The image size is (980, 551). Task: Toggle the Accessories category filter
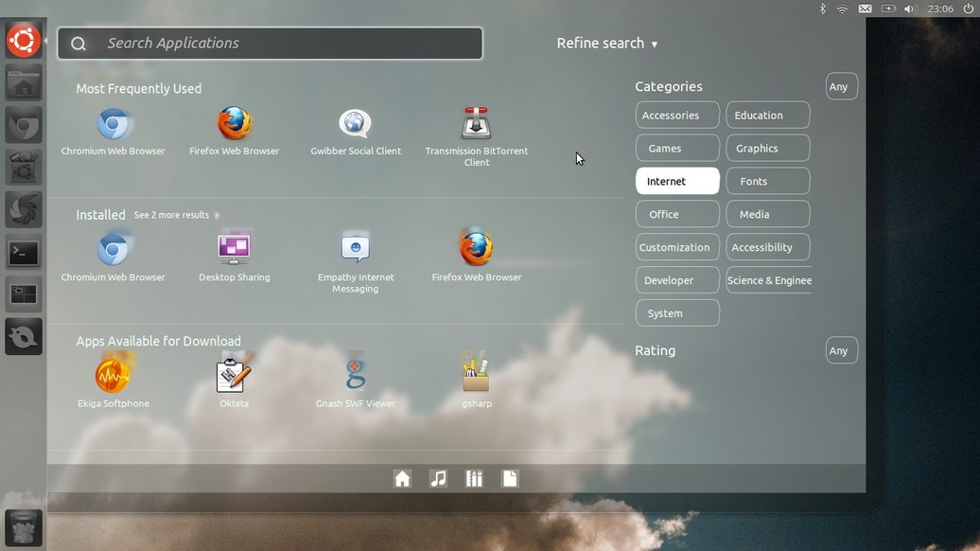click(x=677, y=116)
